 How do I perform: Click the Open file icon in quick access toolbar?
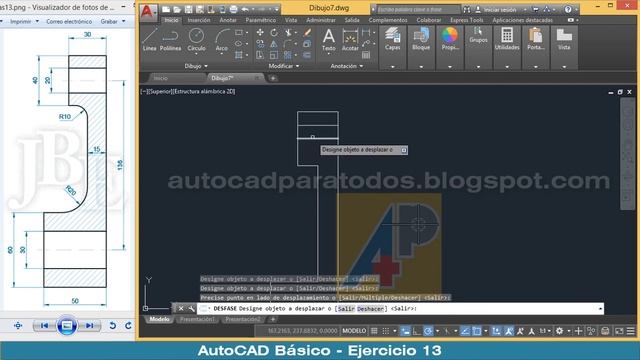(177, 9)
